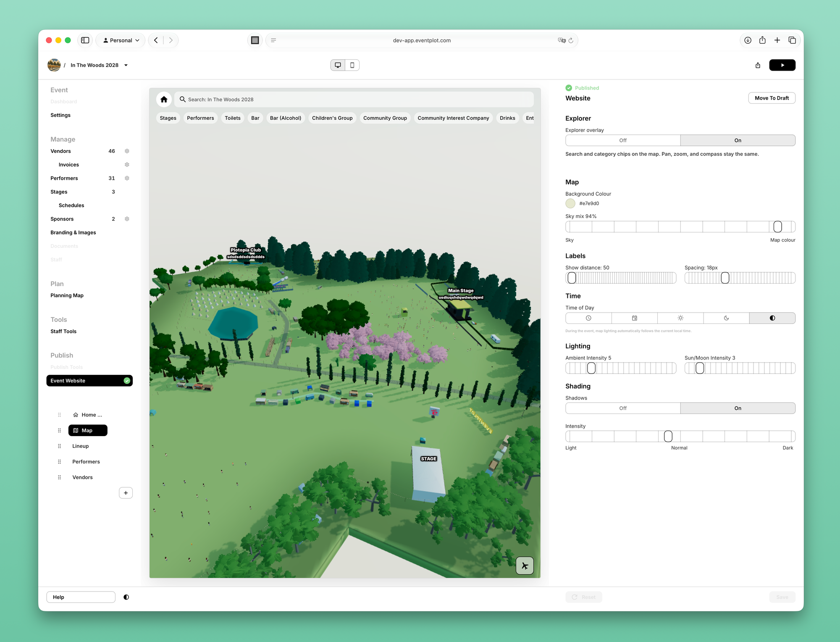This screenshot has width=840, height=642.
Task: Click the shadow Intensity slider handle
Action: coord(668,436)
